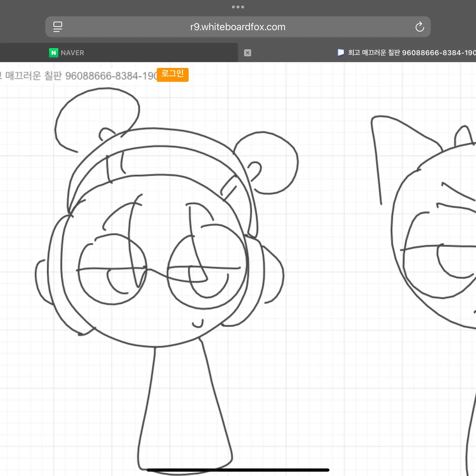This screenshot has width=476, height=476.
Task: Tap the home indicator bar at bottom
Action: [238, 470]
